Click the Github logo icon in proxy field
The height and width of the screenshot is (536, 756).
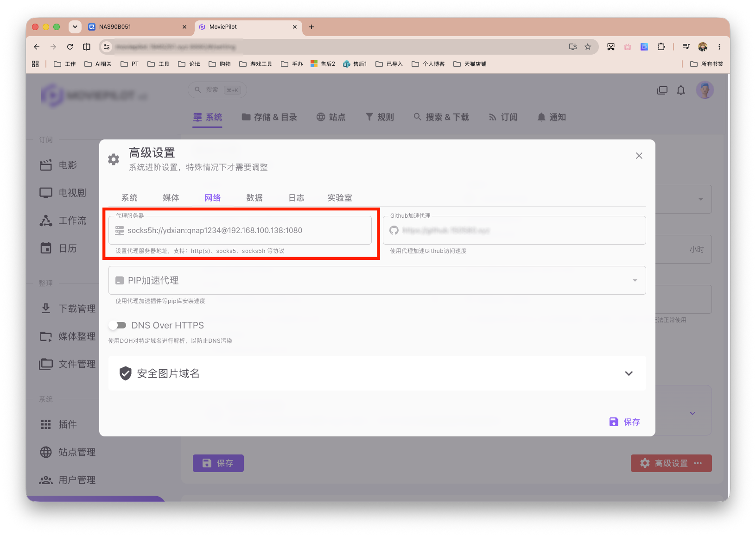pyautogui.click(x=394, y=230)
